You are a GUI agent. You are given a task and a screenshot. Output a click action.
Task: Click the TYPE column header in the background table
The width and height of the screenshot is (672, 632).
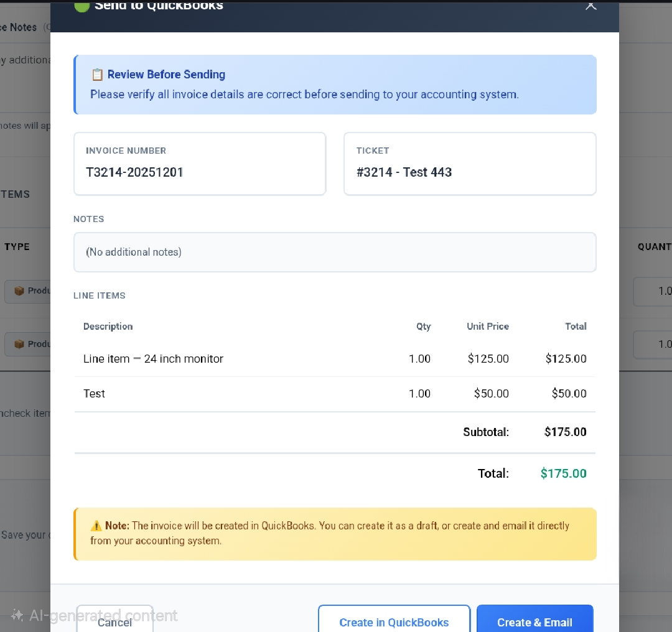point(18,246)
